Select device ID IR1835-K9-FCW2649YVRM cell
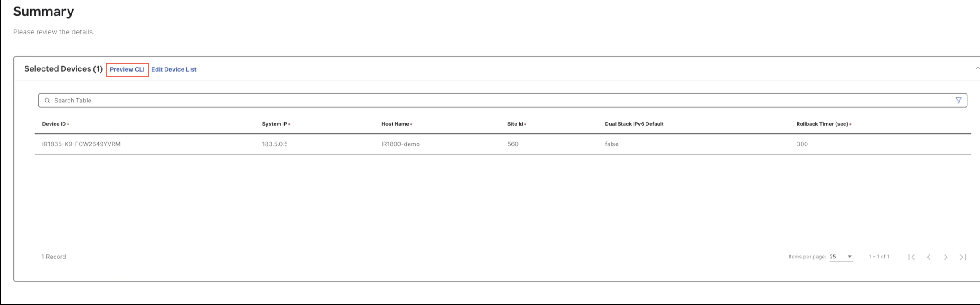Screen dimensions: 980x305 pos(81,144)
